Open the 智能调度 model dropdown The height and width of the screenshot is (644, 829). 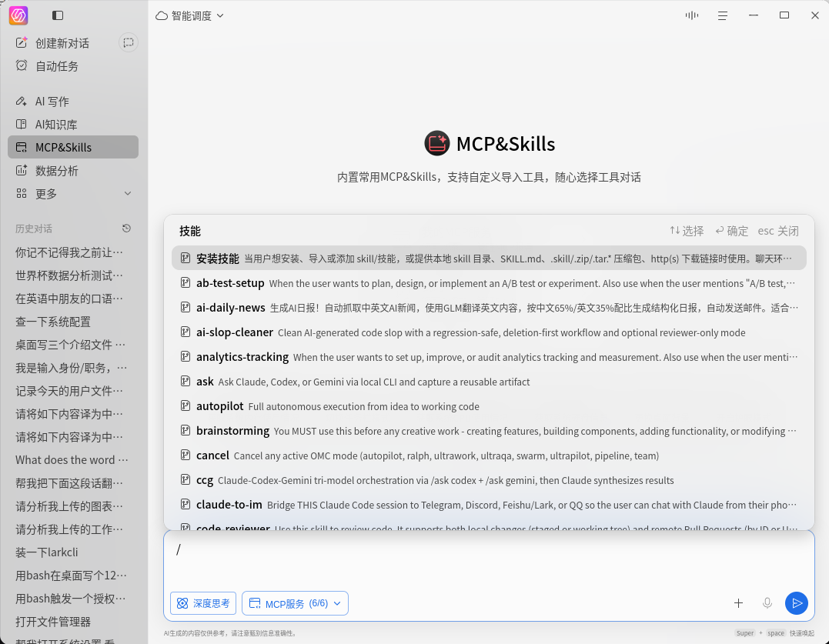[190, 16]
